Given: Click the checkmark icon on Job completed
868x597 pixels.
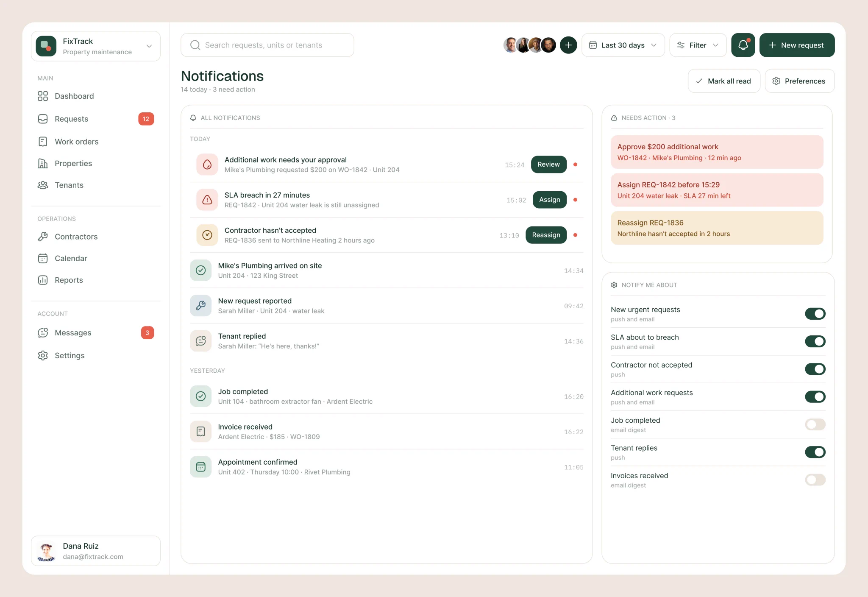Looking at the screenshot, I should point(201,396).
